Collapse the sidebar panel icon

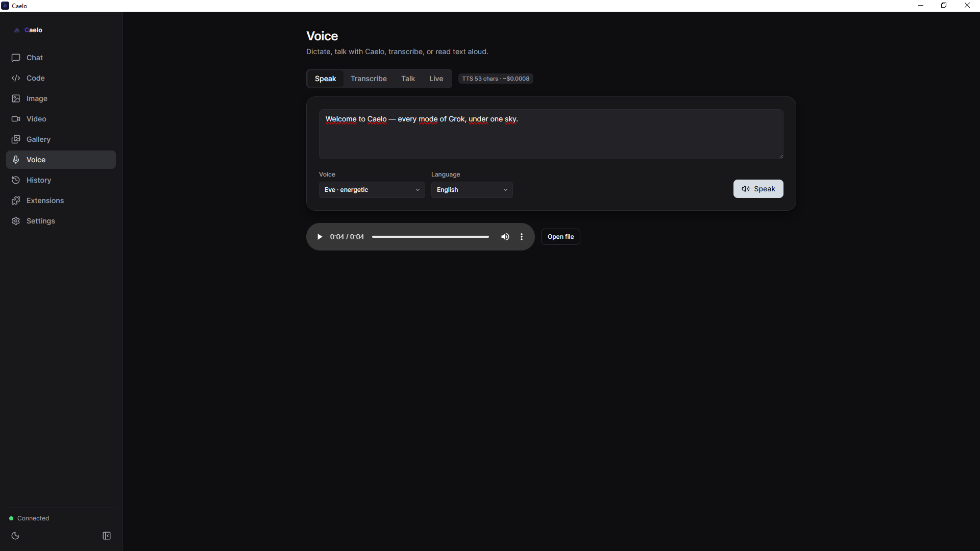pos(107,536)
